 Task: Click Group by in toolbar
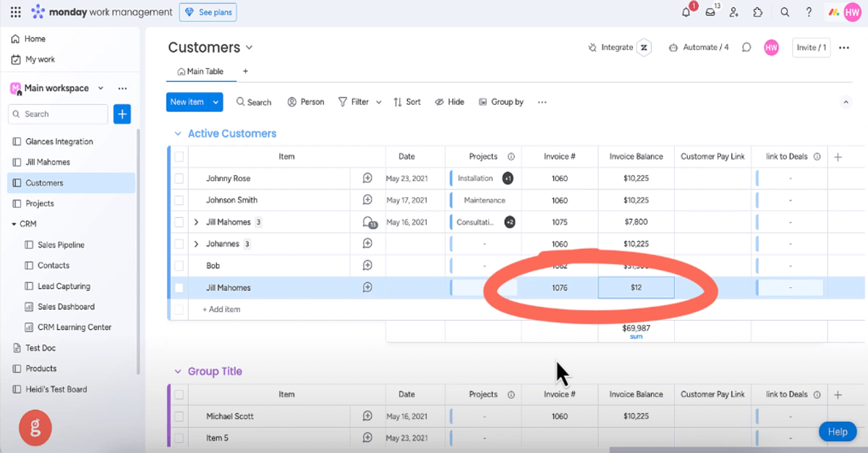pyautogui.click(x=501, y=102)
